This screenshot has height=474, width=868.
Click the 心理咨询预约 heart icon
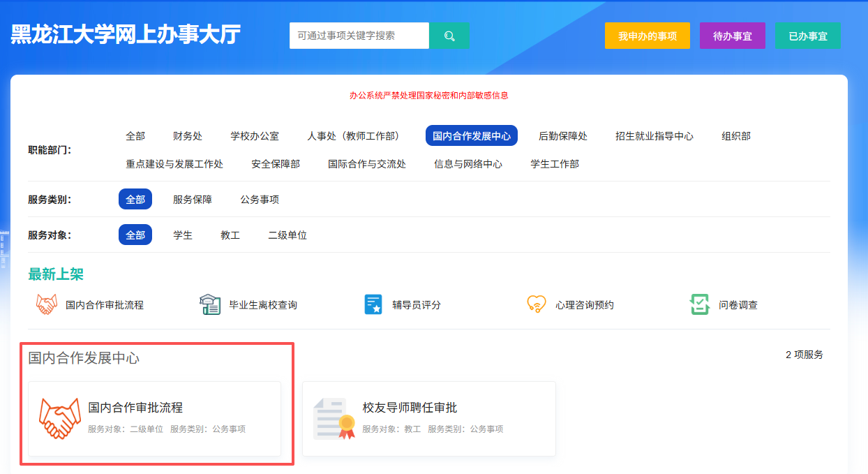[x=536, y=304]
